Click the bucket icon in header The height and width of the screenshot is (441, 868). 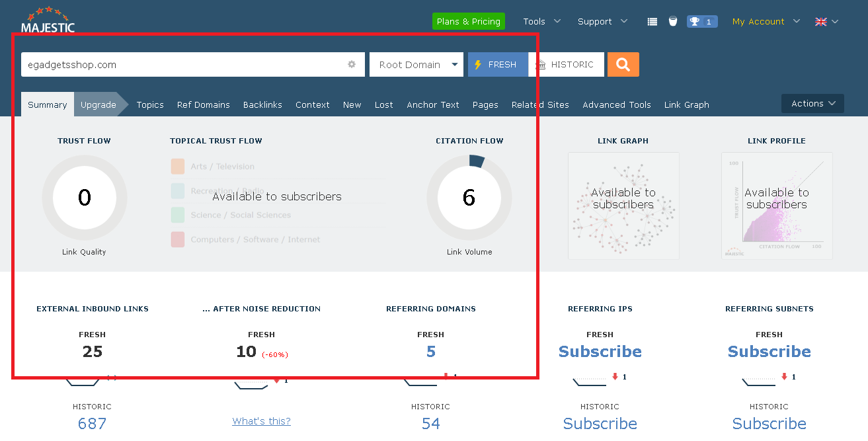(x=673, y=22)
